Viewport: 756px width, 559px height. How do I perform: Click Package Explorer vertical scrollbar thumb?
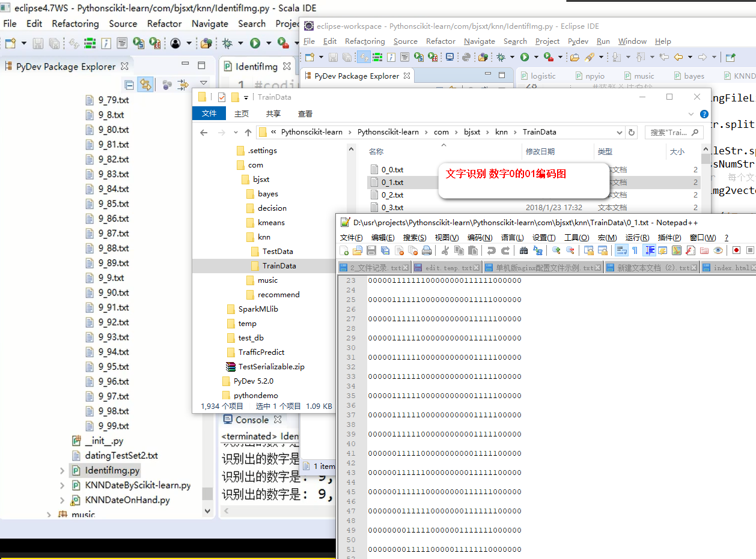point(207,494)
